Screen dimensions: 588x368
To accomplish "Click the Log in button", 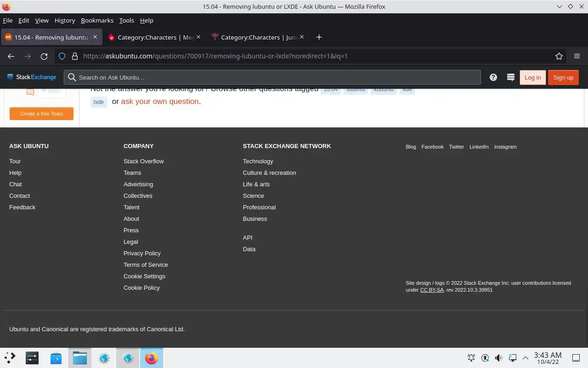I will pyautogui.click(x=532, y=77).
